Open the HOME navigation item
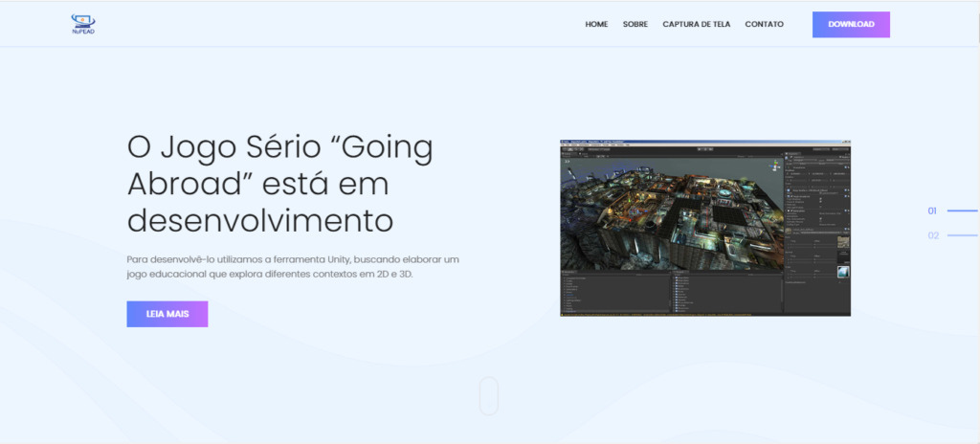The height and width of the screenshot is (444, 980). coord(596,24)
